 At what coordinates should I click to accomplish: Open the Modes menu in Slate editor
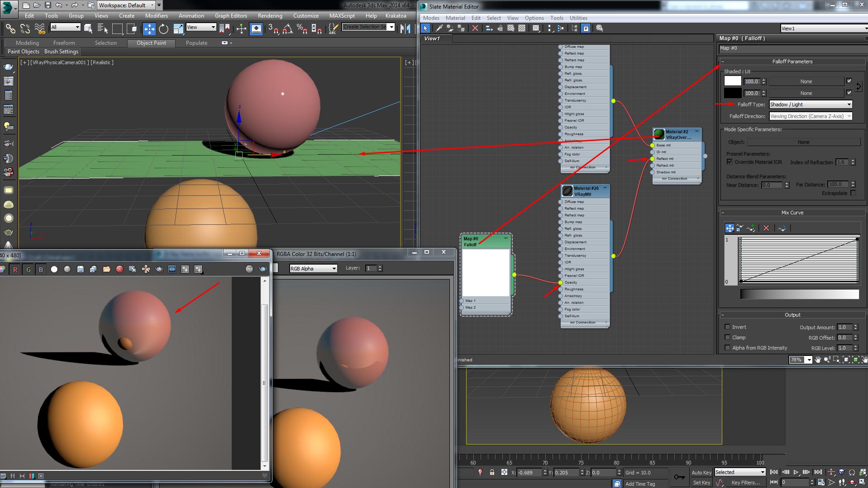431,18
